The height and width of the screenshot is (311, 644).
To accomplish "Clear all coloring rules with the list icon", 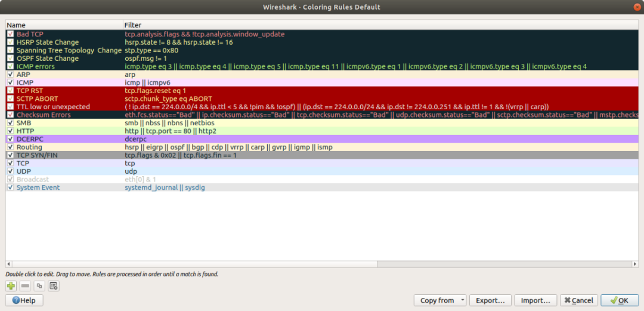I will point(54,285).
